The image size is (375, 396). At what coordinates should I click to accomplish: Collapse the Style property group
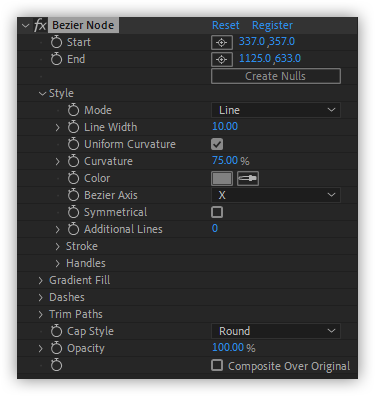tap(42, 93)
